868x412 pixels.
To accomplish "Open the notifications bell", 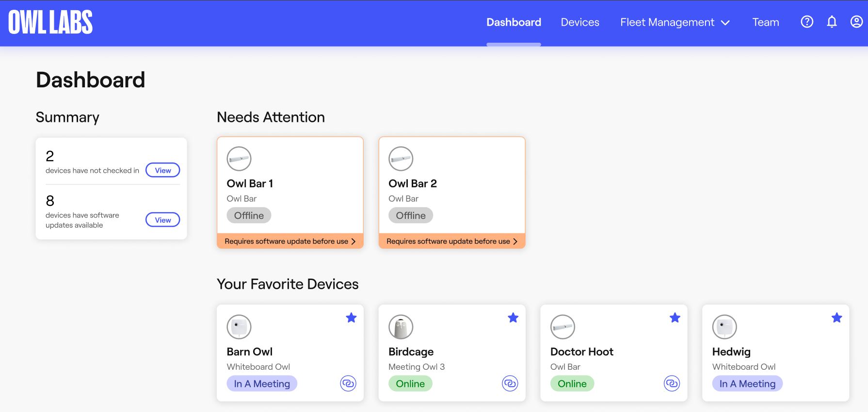I will pos(832,22).
